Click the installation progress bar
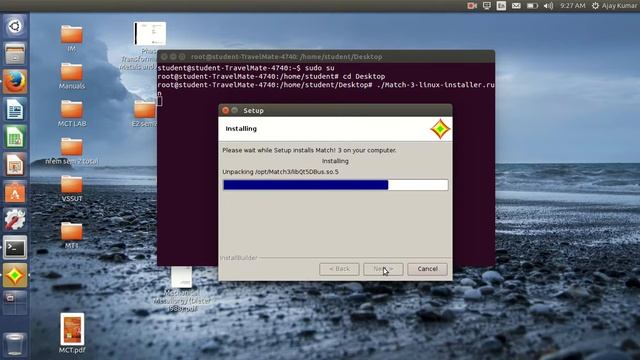The width and height of the screenshot is (640, 360). (336, 185)
